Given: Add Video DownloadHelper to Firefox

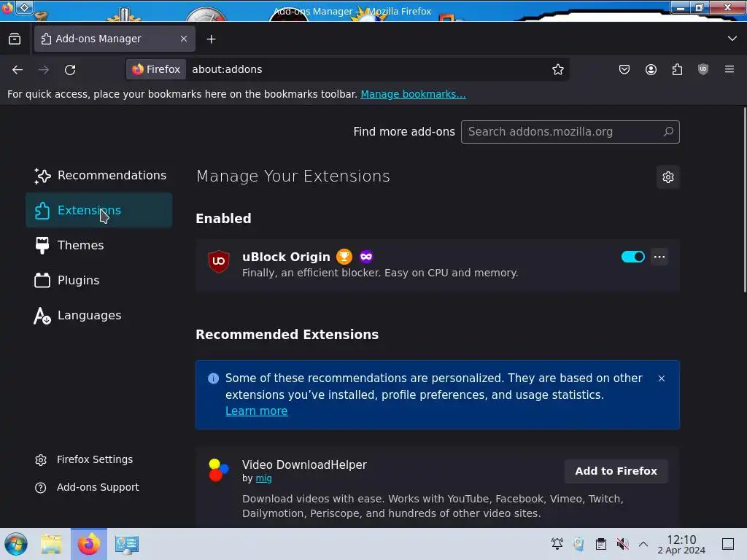Looking at the screenshot, I should (616, 471).
